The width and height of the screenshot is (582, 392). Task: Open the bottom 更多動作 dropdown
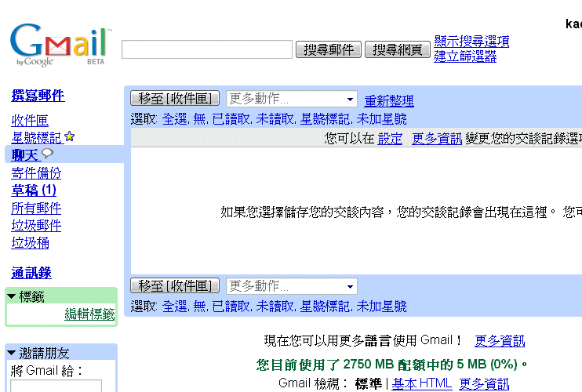[292, 286]
